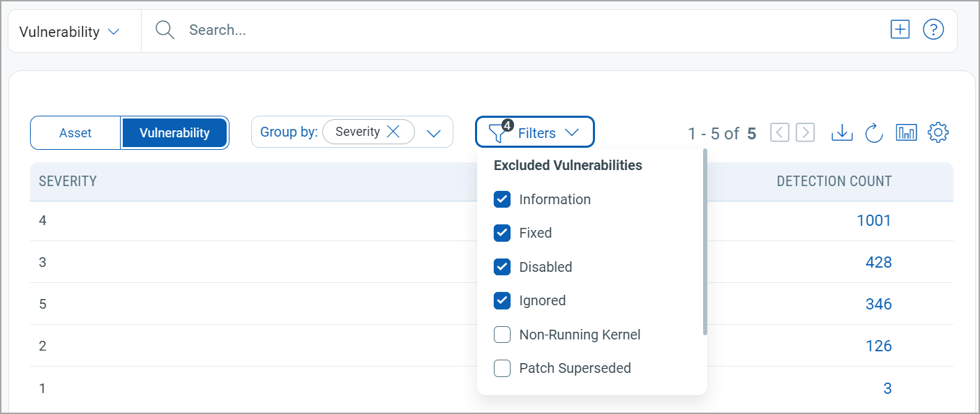The image size is (980, 414).
Task: Check the Patch Superseded exclusion
Action: (x=502, y=368)
